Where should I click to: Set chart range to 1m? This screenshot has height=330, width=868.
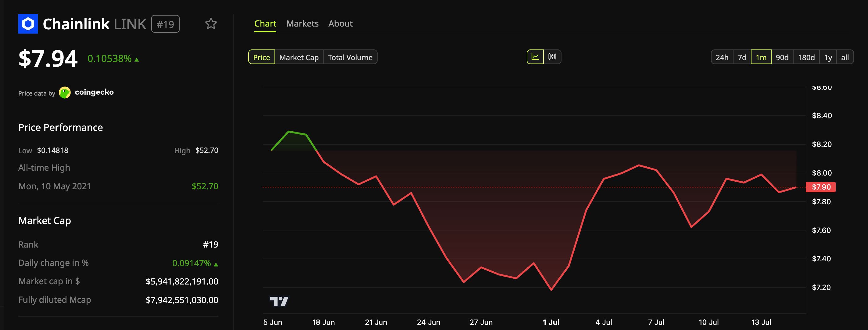(761, 57)
